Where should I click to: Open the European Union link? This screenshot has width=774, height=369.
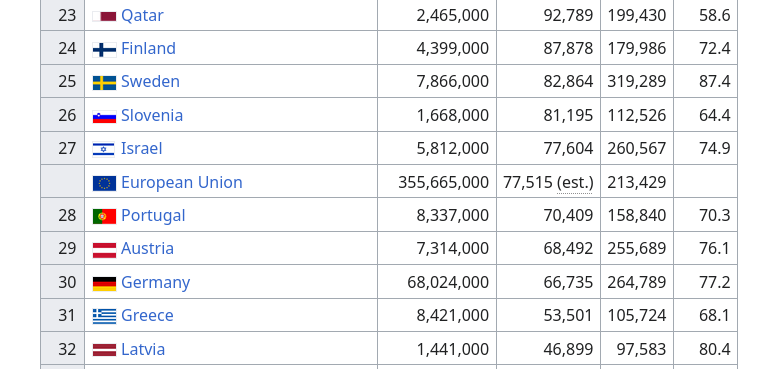click(182, 183)
